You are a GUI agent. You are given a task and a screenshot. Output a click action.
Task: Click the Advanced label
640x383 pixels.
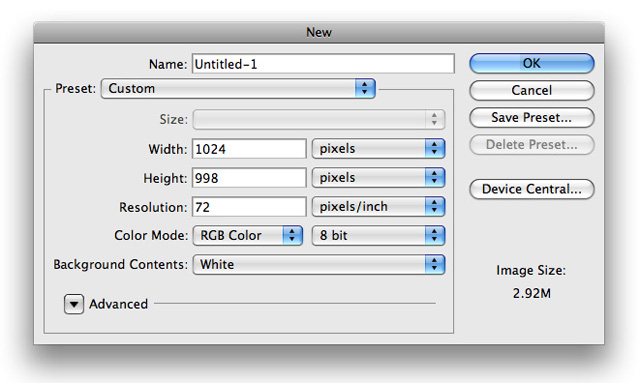tap(118, 304)
